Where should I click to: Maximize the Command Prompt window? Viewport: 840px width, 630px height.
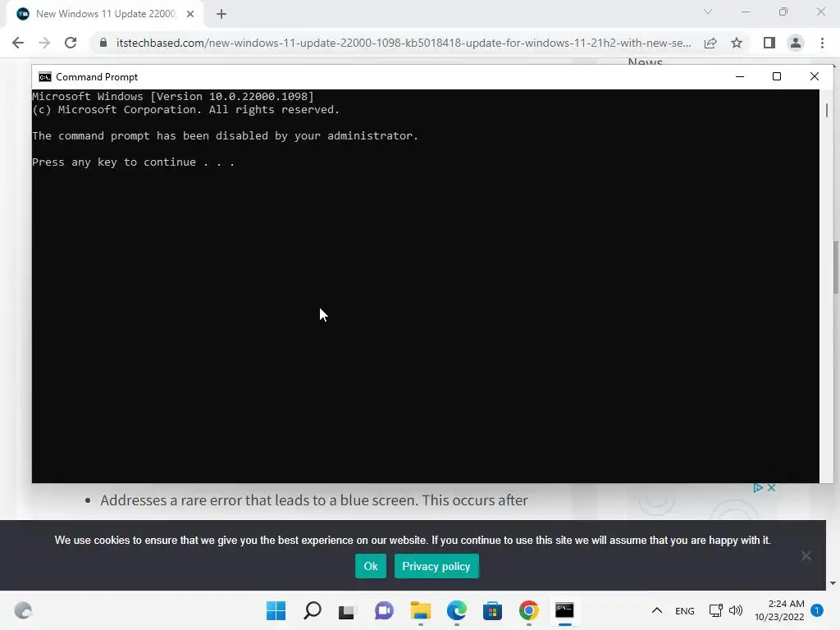coord(777,76)
